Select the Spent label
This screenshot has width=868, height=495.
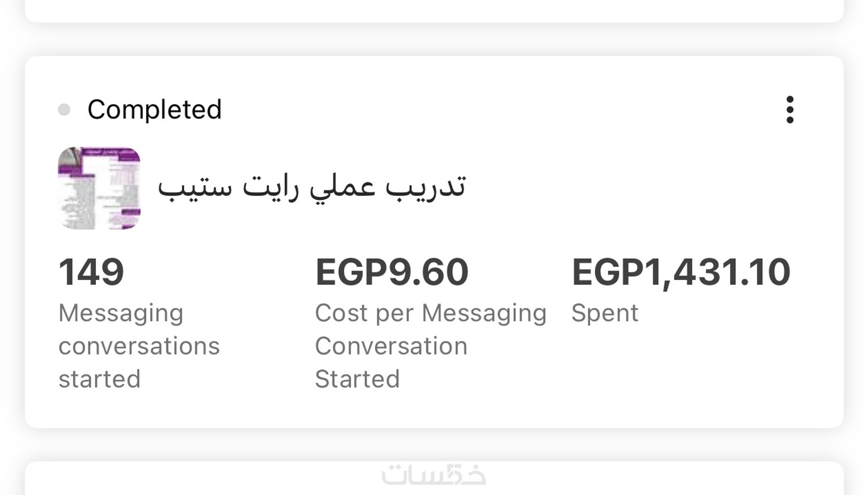tap(605, 313)
